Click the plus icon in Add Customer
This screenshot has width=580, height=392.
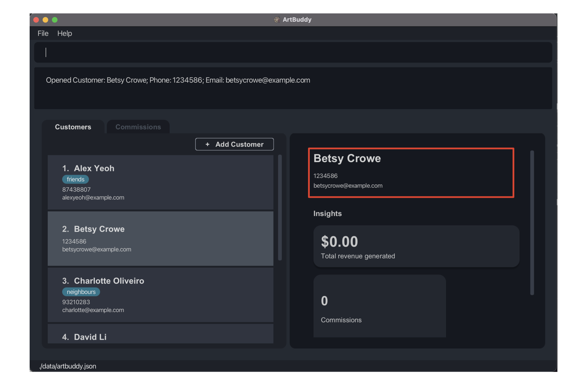pyautogui.click(x=207, y=144)
